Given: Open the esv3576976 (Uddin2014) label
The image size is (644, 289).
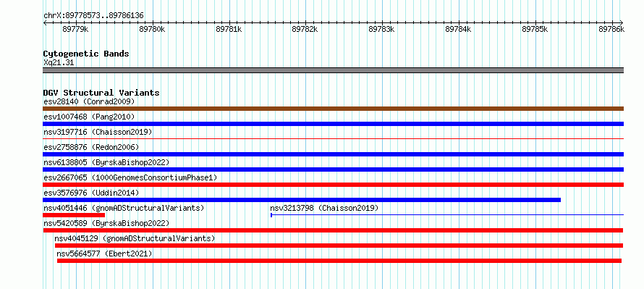Looking at the screenshot, I should [x=91, y=193].
